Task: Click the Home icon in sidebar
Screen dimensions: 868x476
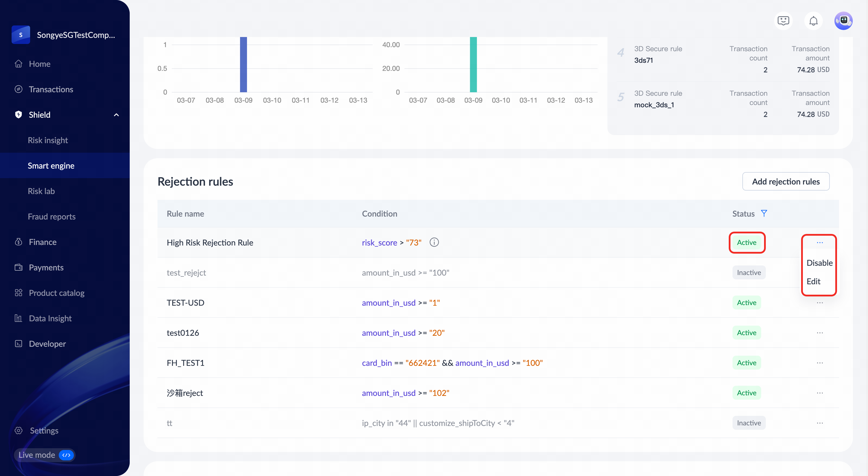Action: tap(19, 64)
